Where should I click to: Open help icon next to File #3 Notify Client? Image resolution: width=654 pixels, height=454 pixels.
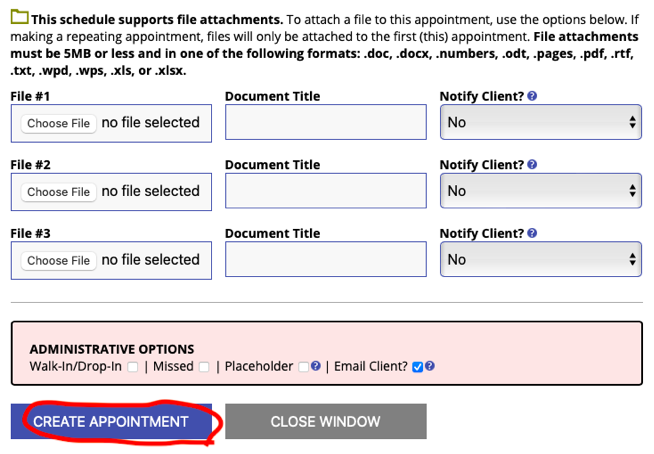pyautogui.click(x=532, y=233)
